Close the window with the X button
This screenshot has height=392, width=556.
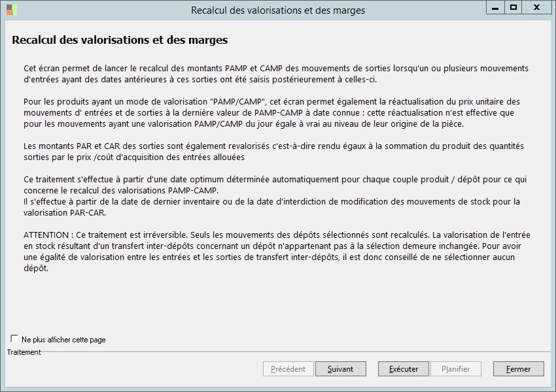click(x=536, y=7)
